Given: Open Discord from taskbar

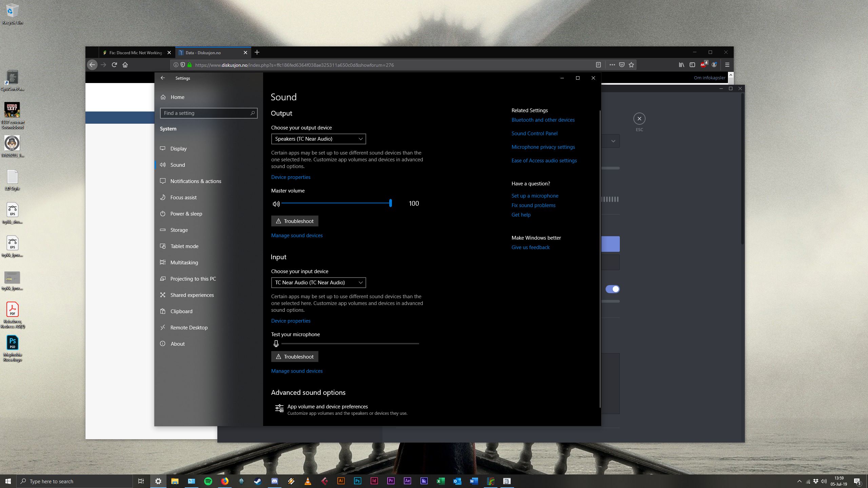Looking at the screenshot, I should pos(275,481).
